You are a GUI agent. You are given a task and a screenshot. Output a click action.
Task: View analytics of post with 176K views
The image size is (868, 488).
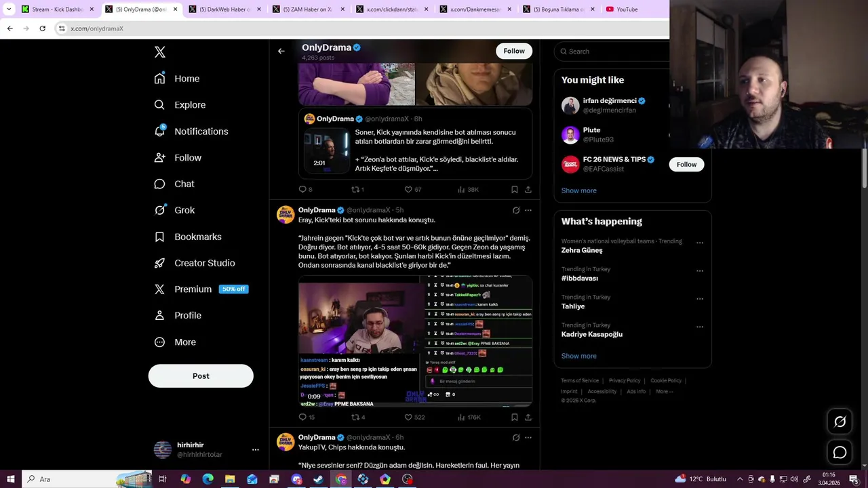(x=469, y=418)
